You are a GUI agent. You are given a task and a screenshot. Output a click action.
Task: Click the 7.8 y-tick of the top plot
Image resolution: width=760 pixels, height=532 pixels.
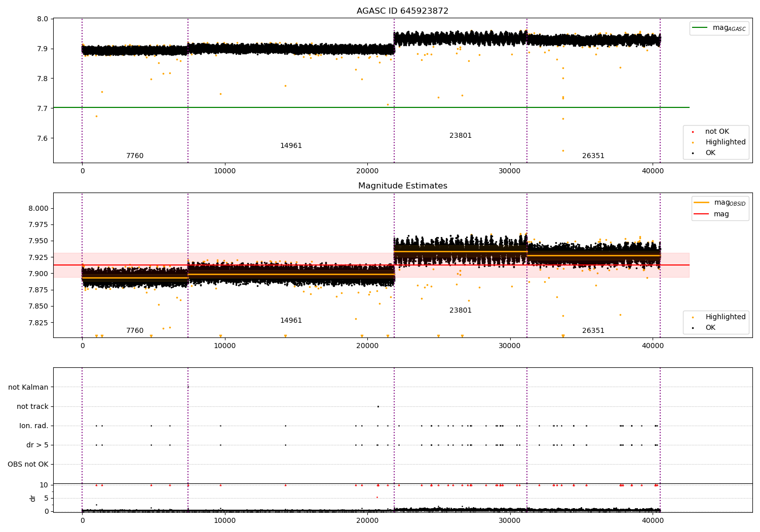(43, 79)
